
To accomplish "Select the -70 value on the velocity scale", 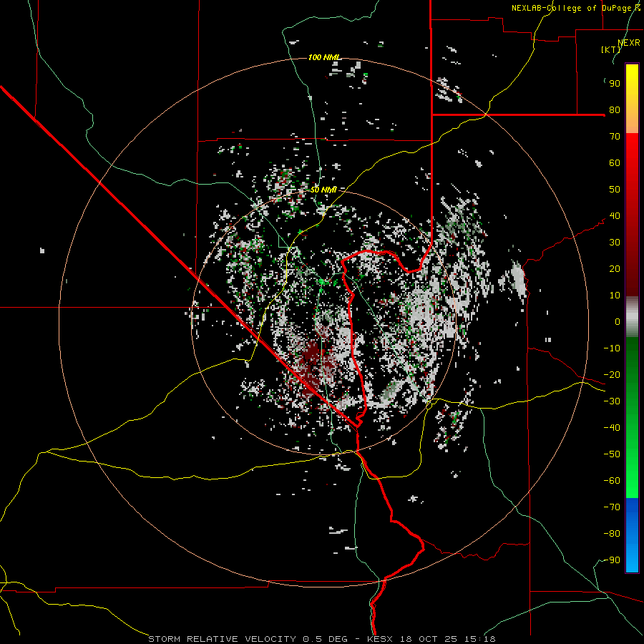I will pos(612,507).
